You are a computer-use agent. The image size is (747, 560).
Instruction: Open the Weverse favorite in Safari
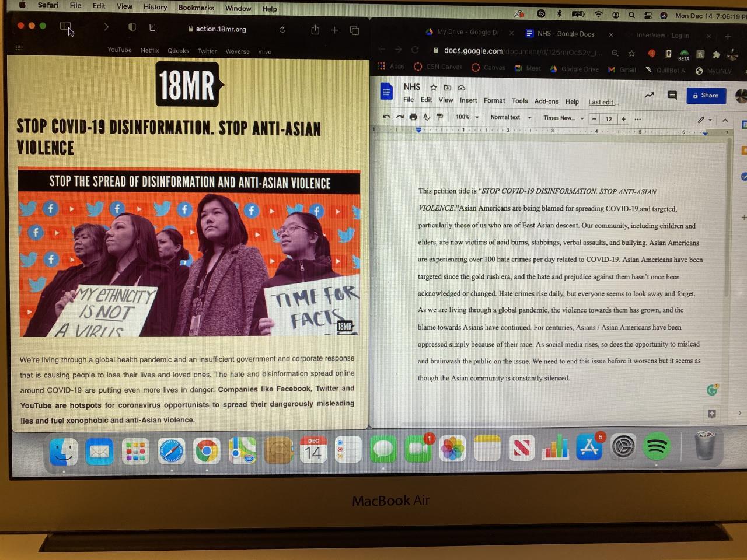[238, 51]
